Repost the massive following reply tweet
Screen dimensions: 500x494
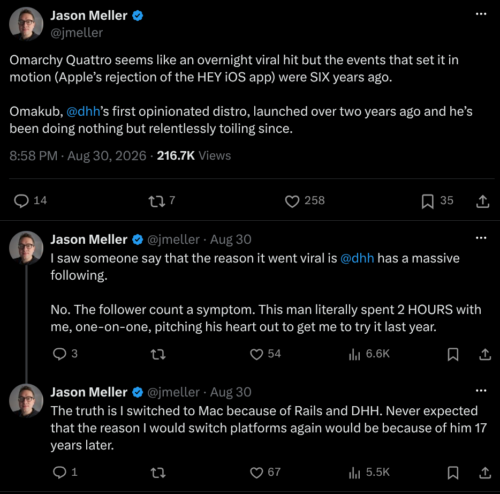click(158, 354)
